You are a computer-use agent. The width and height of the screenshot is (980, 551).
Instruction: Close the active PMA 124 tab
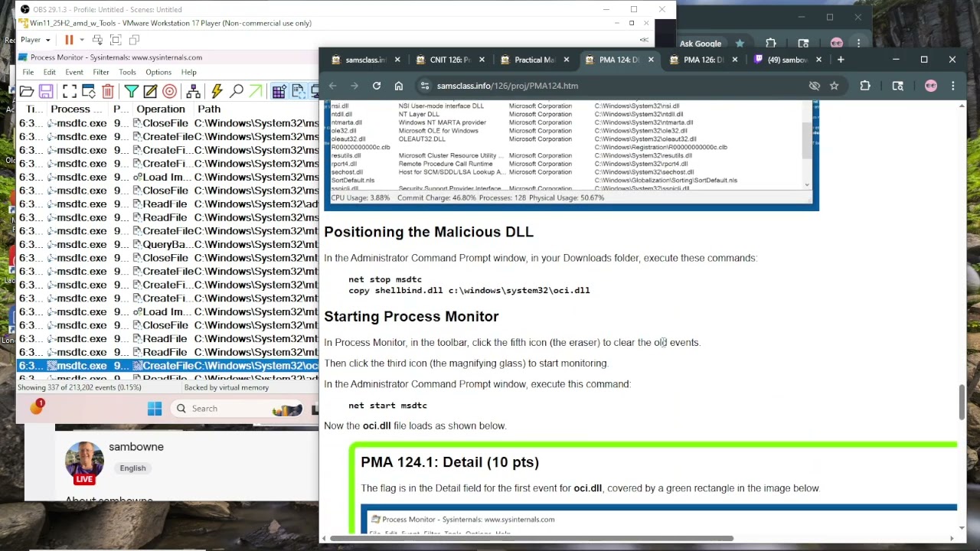pos(651,60)
